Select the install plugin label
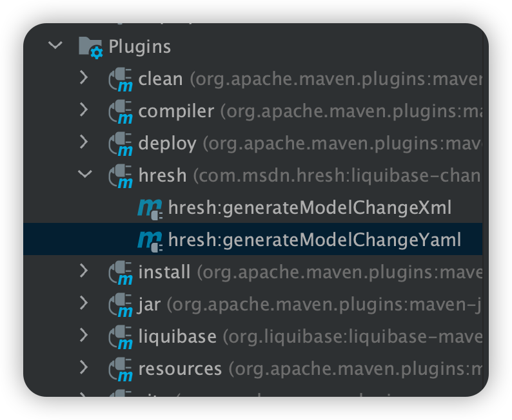 tap(164, 272)
